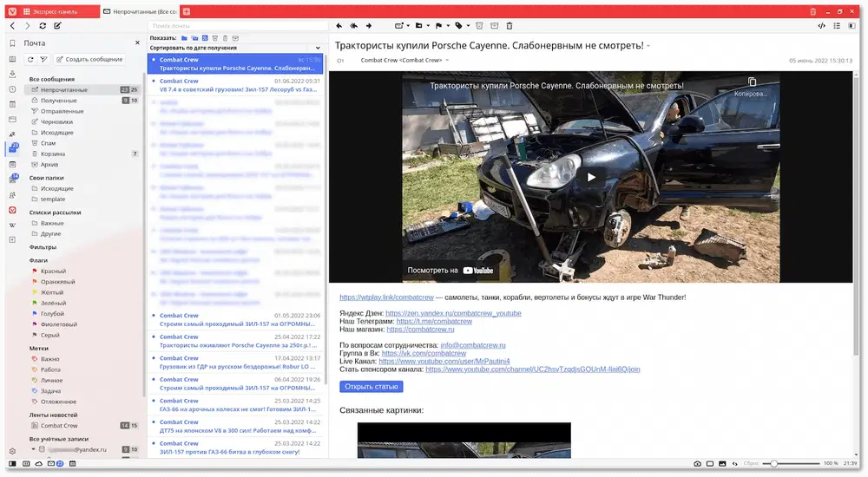Switch to the Экспресс-панель tab
This screenshot has width=868, height=477.
coord(54,11)
